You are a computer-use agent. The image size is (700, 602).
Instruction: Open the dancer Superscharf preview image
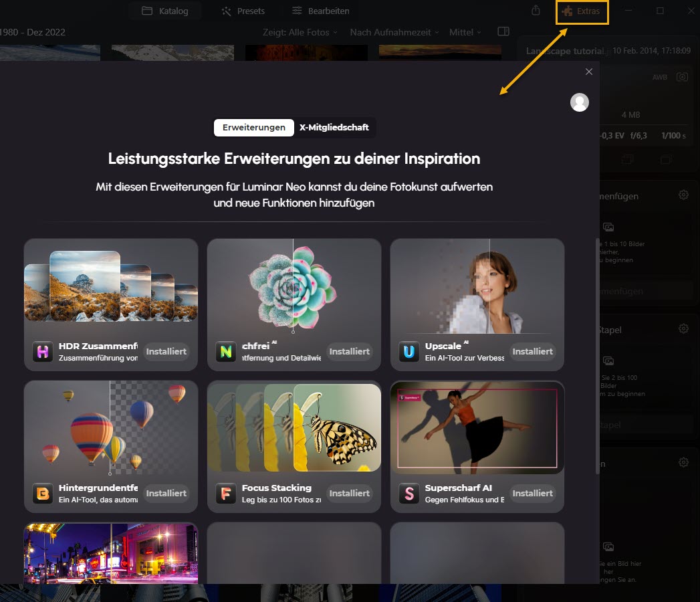click(477, 428)
